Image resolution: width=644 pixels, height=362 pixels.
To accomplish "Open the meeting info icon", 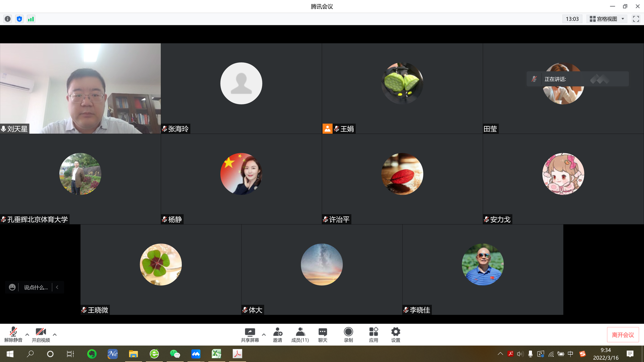I will 8,19.
